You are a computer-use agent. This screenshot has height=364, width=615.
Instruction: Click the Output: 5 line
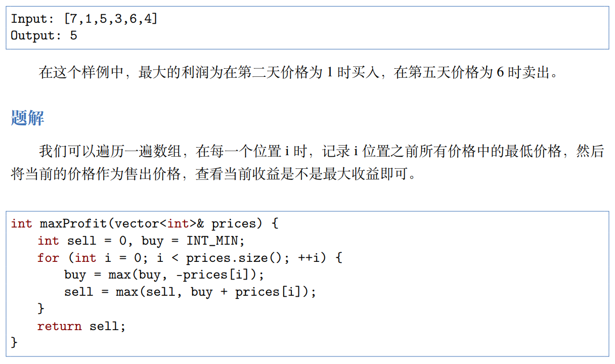point(44,35)
